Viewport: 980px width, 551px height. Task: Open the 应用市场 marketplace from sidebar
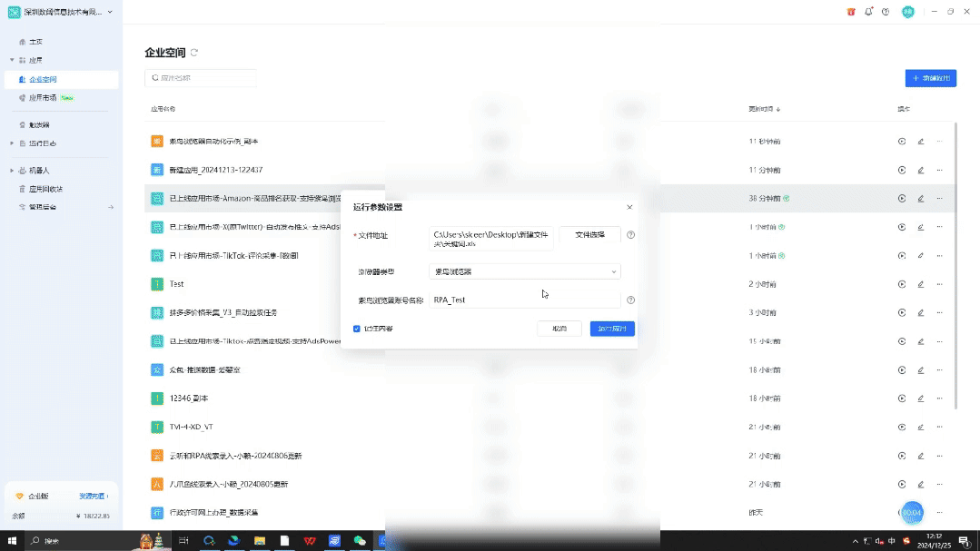(x=45, y=97)
